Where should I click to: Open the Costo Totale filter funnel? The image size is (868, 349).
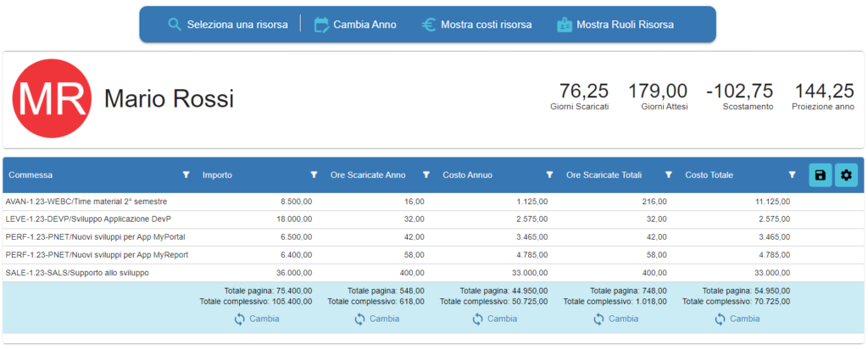(x=793, y=174)
